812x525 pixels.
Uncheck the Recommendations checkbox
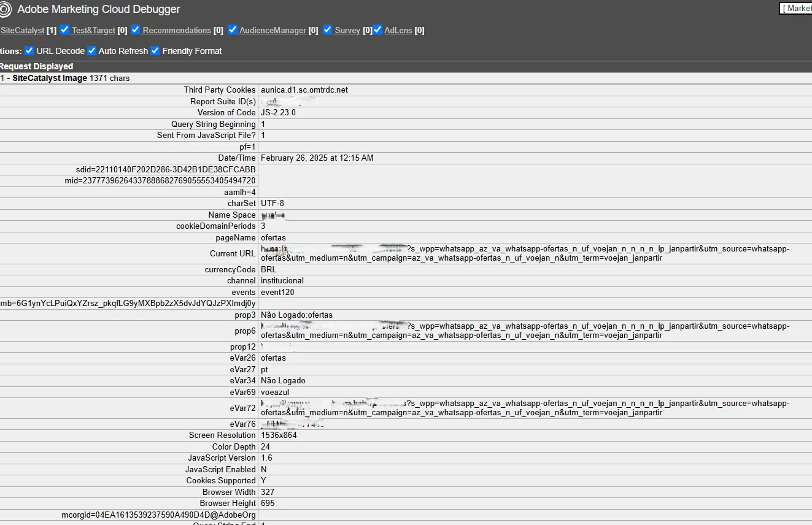tap(136, 29)
